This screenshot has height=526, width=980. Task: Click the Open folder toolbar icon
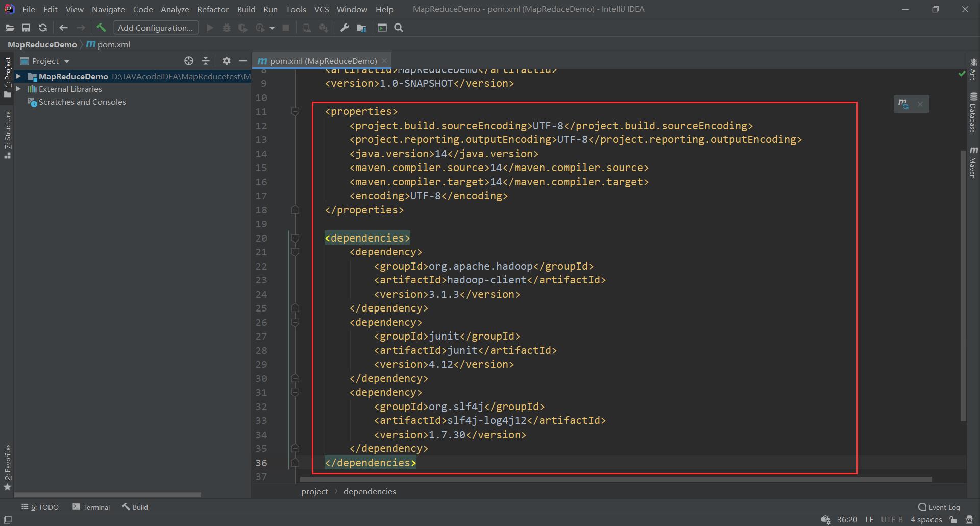10,28
